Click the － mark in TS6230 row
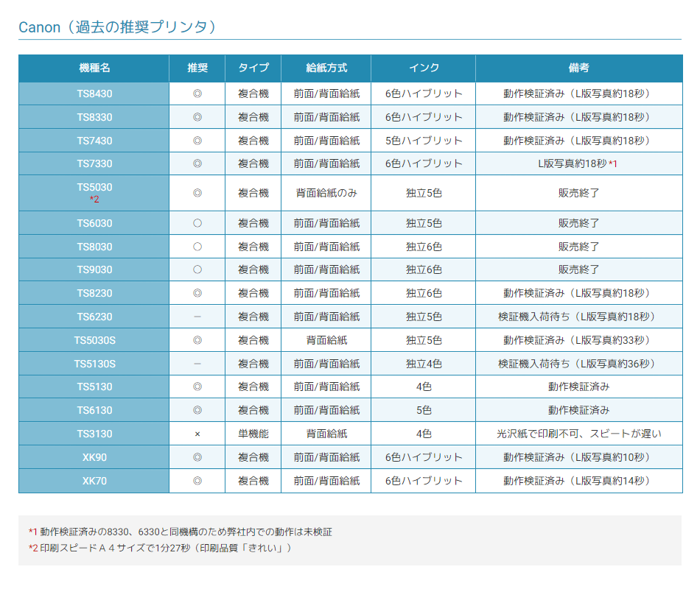This screenshot has width=700, height=589. pos(197,317)
